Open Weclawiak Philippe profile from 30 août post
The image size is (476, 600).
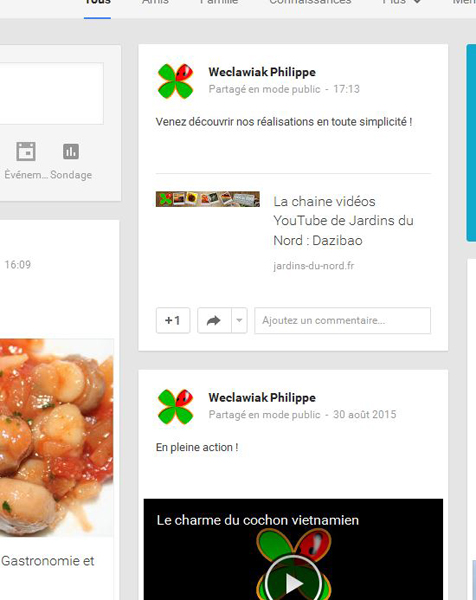tap(262, 398)
